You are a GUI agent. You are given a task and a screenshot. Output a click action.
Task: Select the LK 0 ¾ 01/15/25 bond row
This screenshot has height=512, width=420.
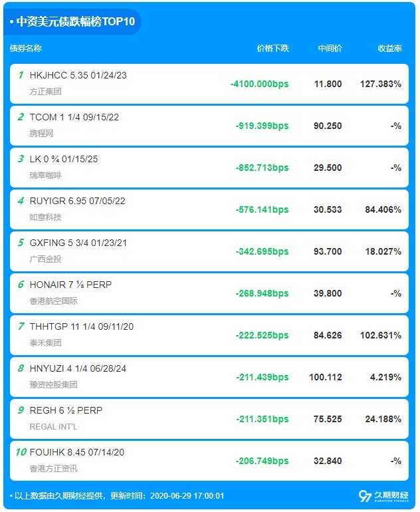coord(209,168)
